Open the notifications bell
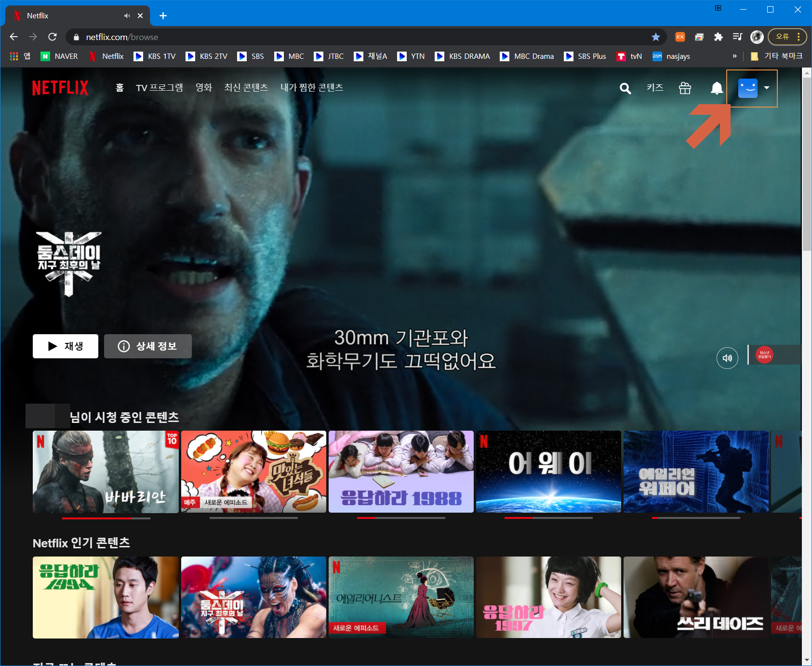Screen dimensions: 812x666 pos(717,88)
